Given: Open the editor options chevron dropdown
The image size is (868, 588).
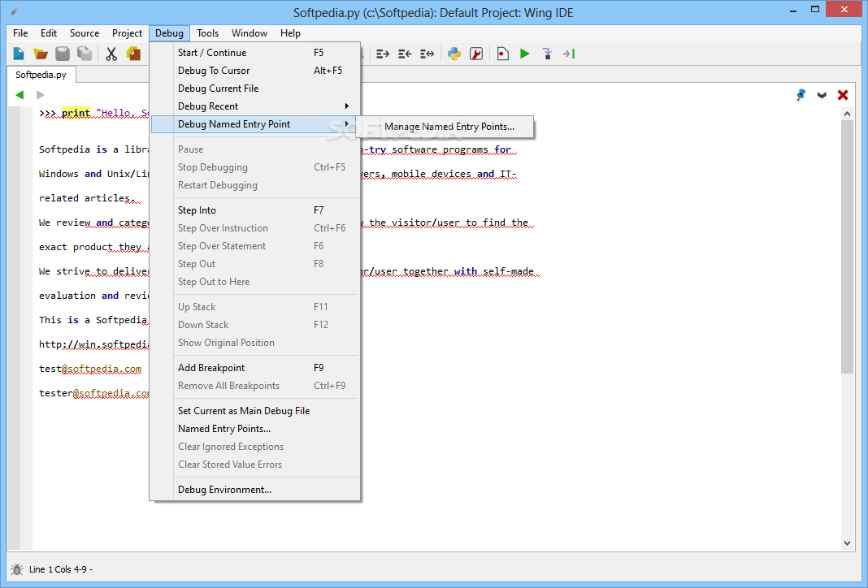Looking at the screenshot, I should [822, 95].
